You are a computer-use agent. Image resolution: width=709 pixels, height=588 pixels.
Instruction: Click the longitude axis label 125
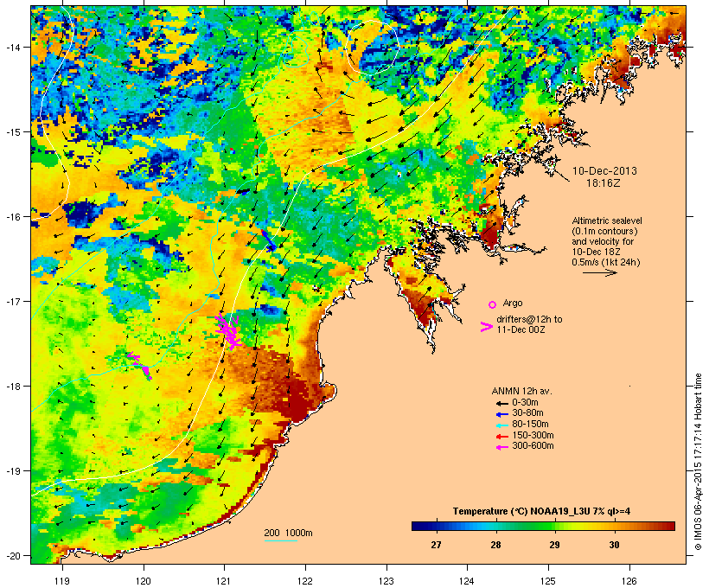[x=548, y=581]
